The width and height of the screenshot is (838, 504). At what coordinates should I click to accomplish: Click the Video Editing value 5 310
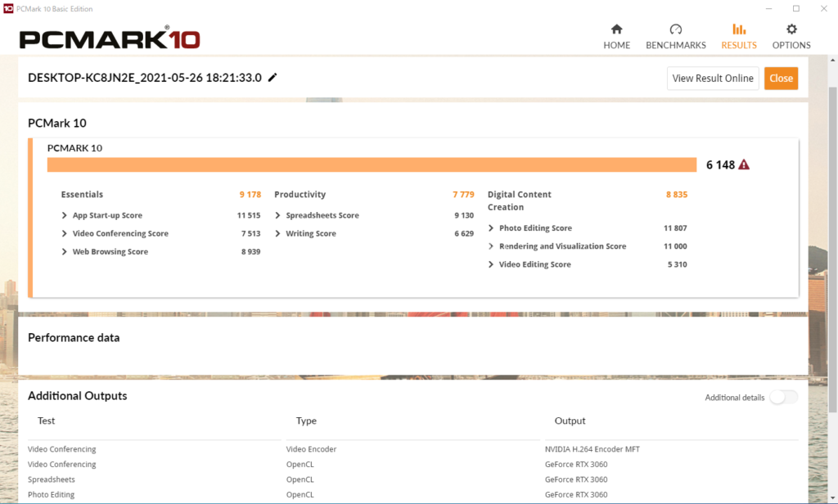677,264
